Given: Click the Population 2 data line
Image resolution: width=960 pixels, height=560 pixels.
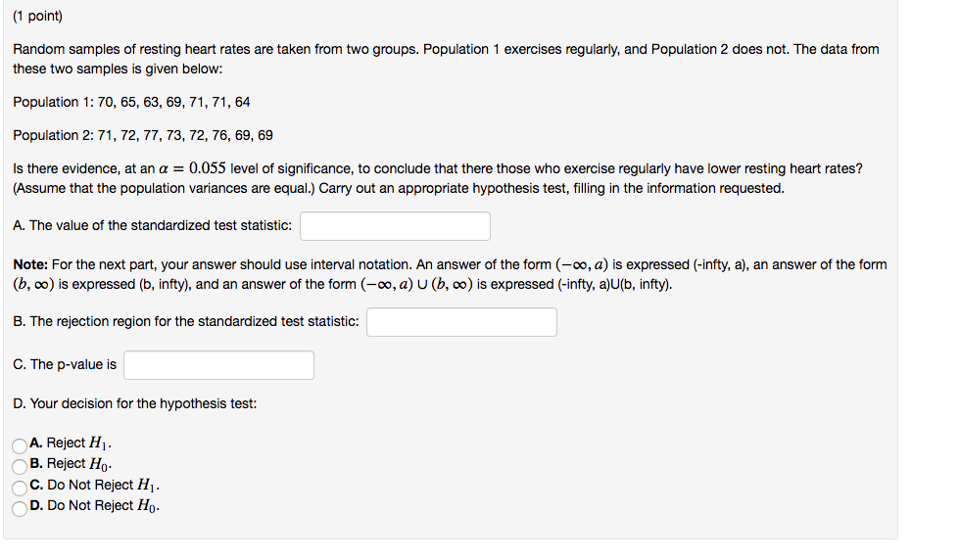Looking at the screenshot, I should click(x=143, y=135).
